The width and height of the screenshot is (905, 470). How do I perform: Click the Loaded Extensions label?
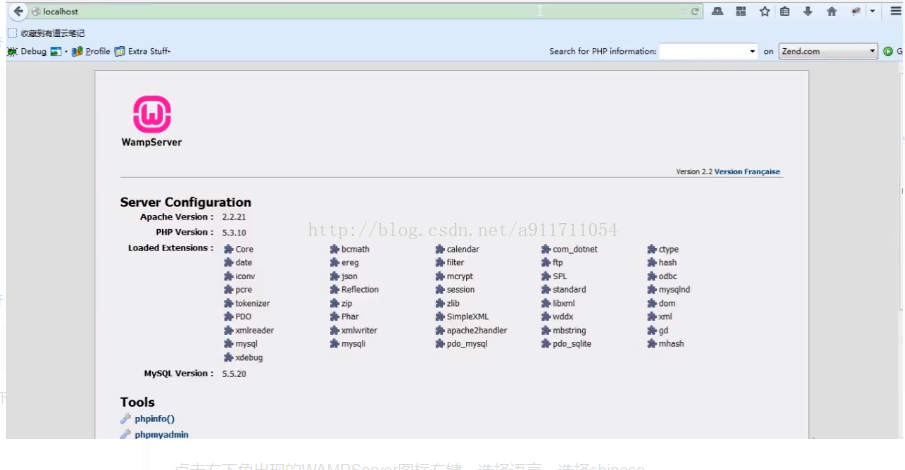(170, 248)
